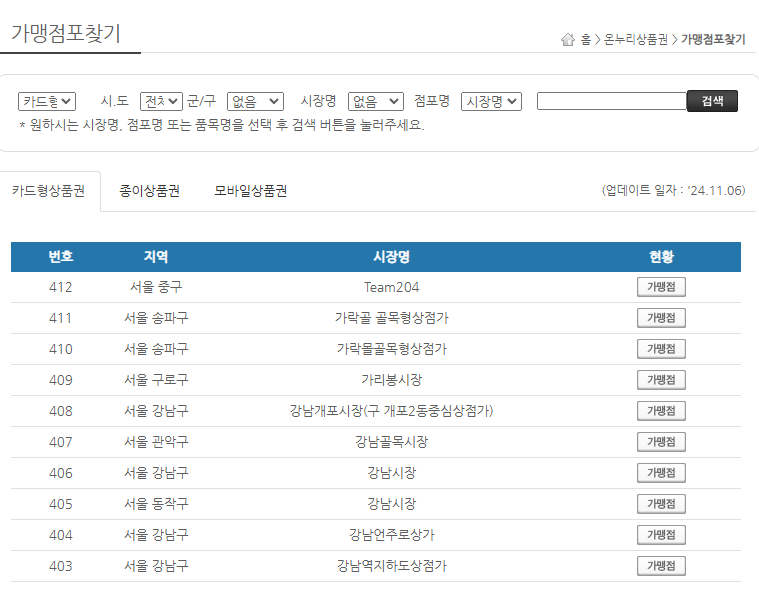
Task: Click the 서울 동작구 region cell
Action: point(156,504)
